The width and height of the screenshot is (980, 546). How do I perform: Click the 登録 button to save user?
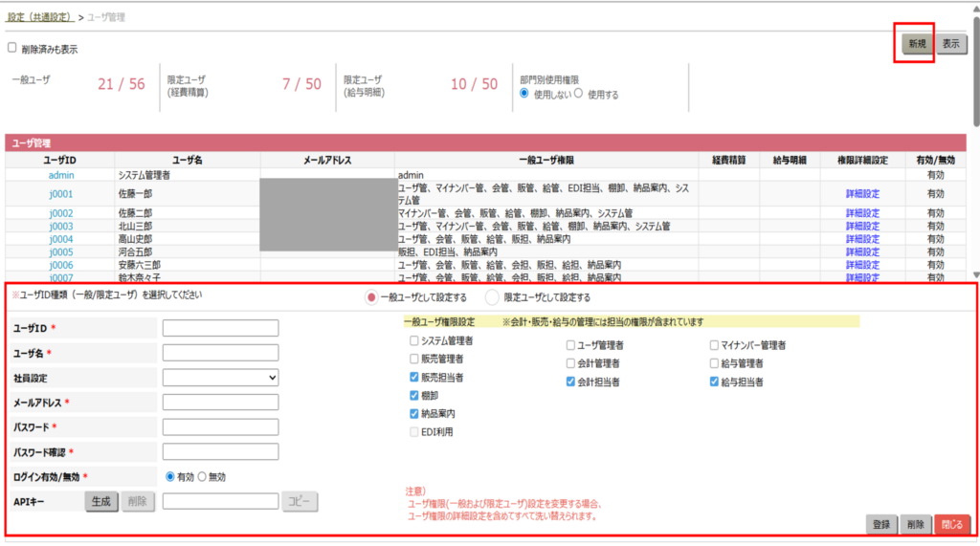click(881, 524)
